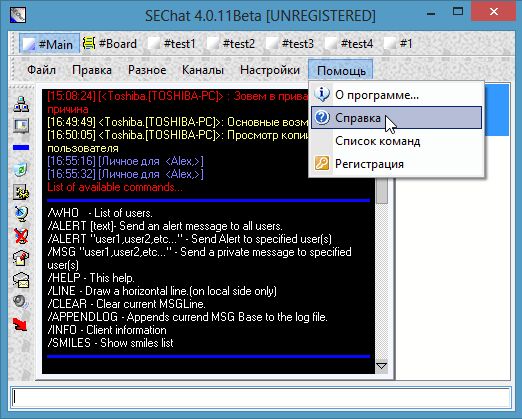The width and height of the screenshot is (522, 419).
Task: Open the #test2 channel tab
Action: point(231,44)
